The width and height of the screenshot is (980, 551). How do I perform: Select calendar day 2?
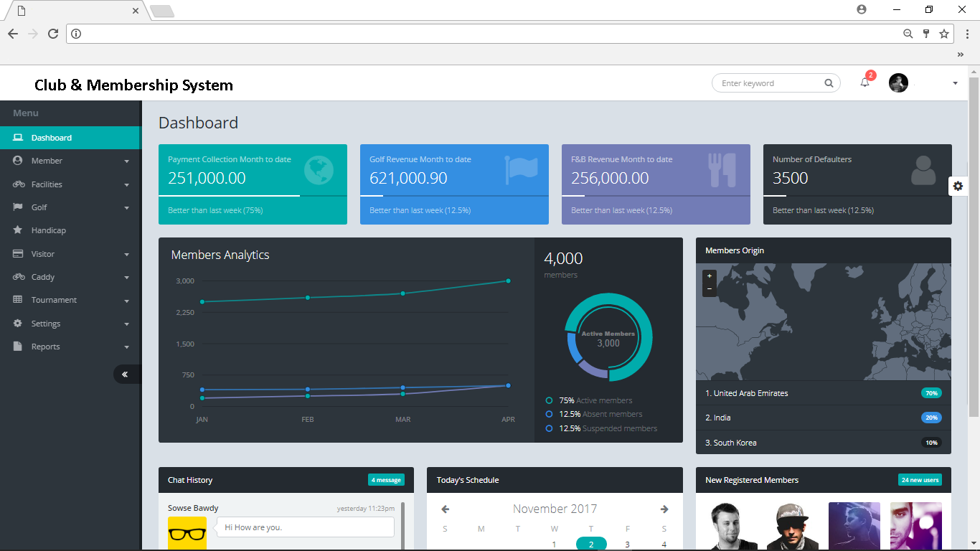pos(591,544)
